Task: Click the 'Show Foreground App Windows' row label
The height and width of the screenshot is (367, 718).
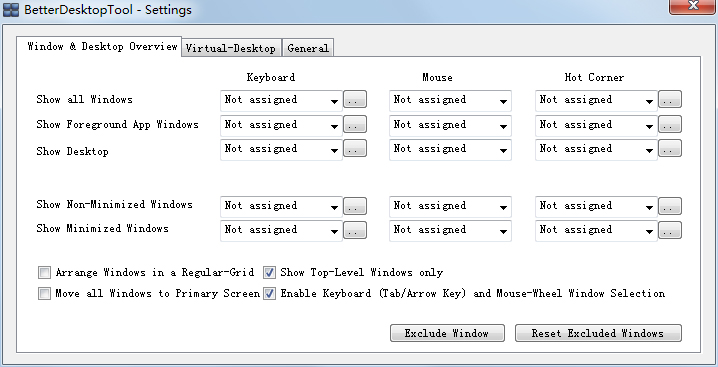Action: (x=118, y=125)
